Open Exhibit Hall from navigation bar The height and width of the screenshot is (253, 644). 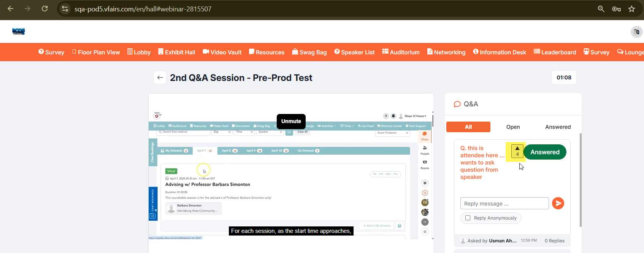(177, 52)
